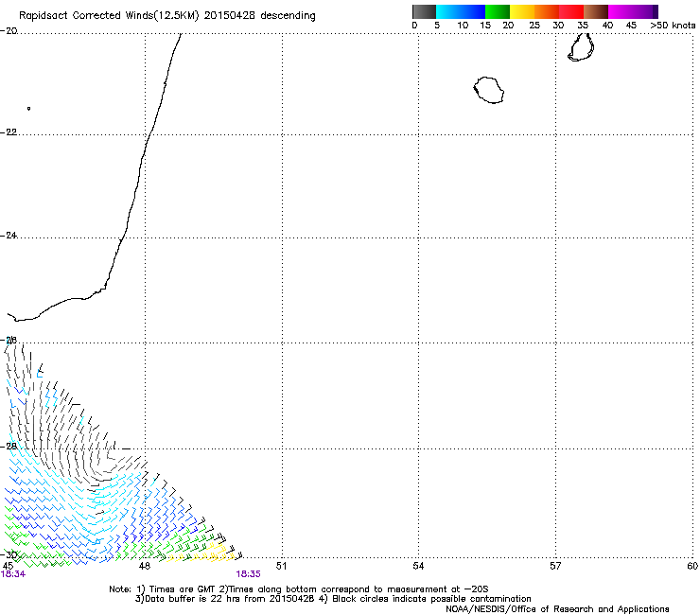
Task: Click the '-22' latitude axis label
Action: coord(9,132)
